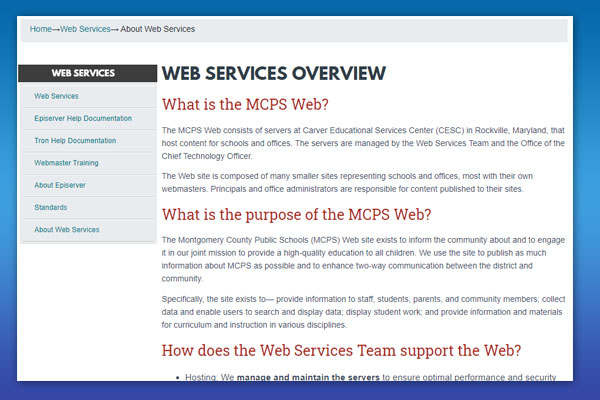Click paragraph starting 'The Montgomery County Public Schools'
This screenshot has height=400, width=600.
pyautogui.click(x=363, y=259)
